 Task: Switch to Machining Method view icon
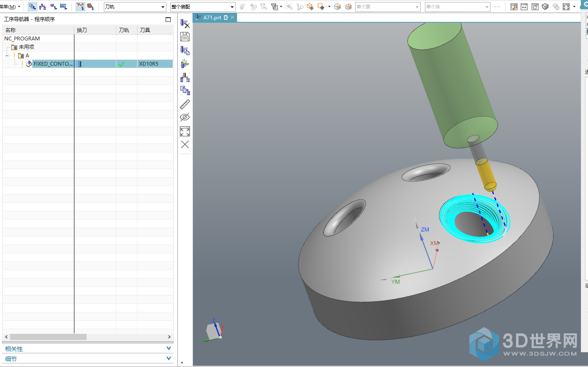(63, 7)
